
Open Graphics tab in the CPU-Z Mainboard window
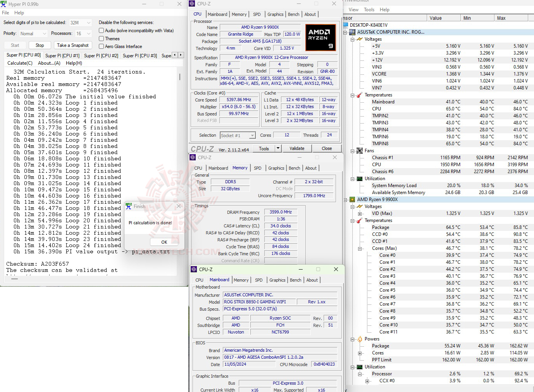pyautogui.click(x=277, y=280)
